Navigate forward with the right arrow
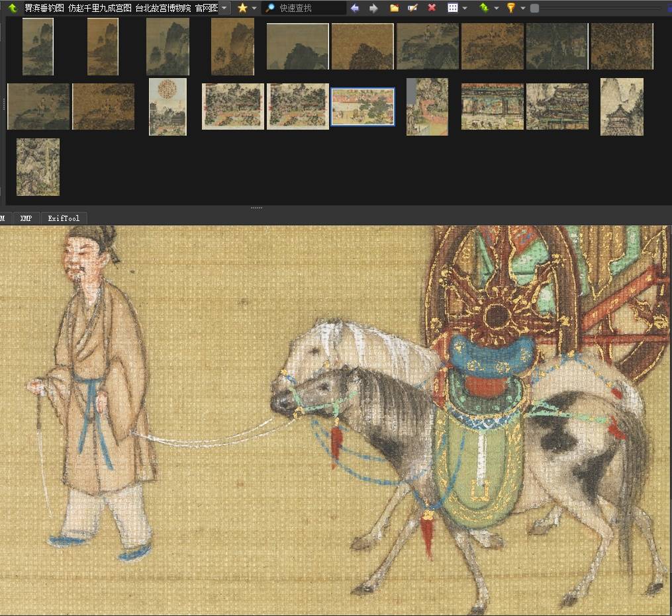672x616 pixels. [x=373, y=8]
